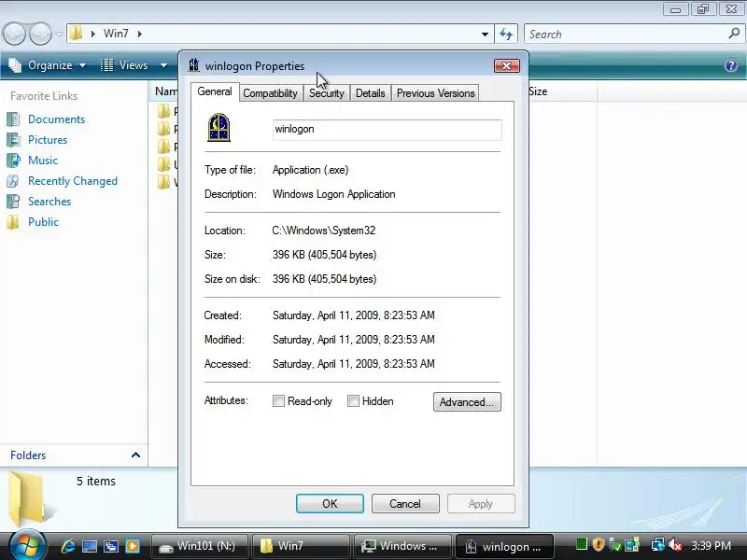Cancel the winlogon Properties dialog
Image resolution: width=747 pixels, height=560 pixels.
point(405,504)
